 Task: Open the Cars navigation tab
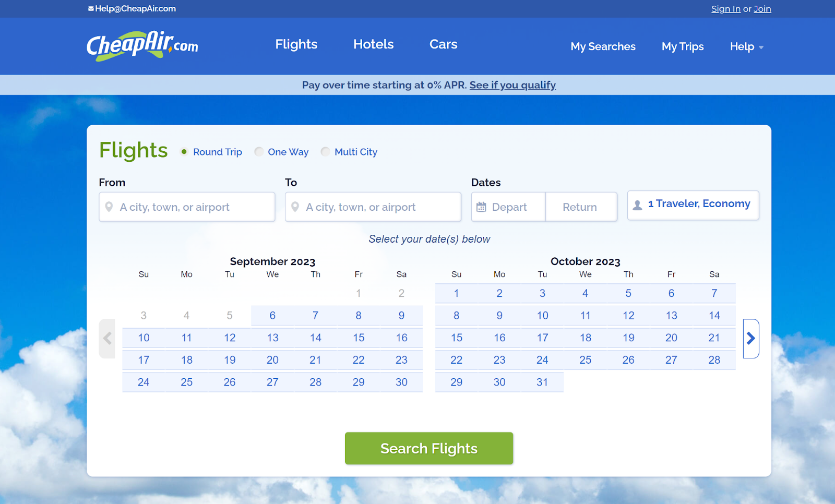coord(444,44)
